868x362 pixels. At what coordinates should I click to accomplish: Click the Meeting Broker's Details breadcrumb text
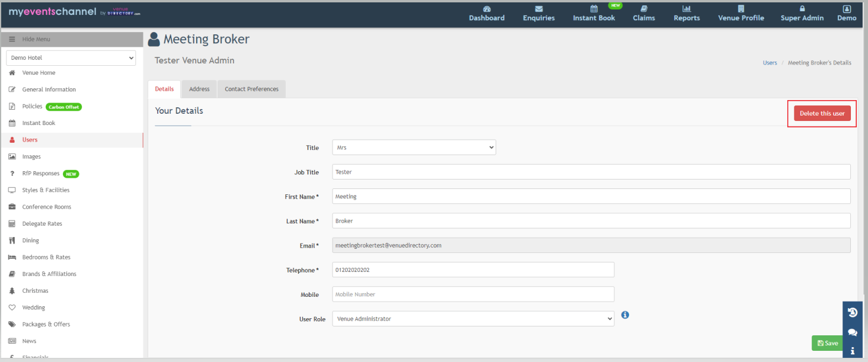[819, 63]
